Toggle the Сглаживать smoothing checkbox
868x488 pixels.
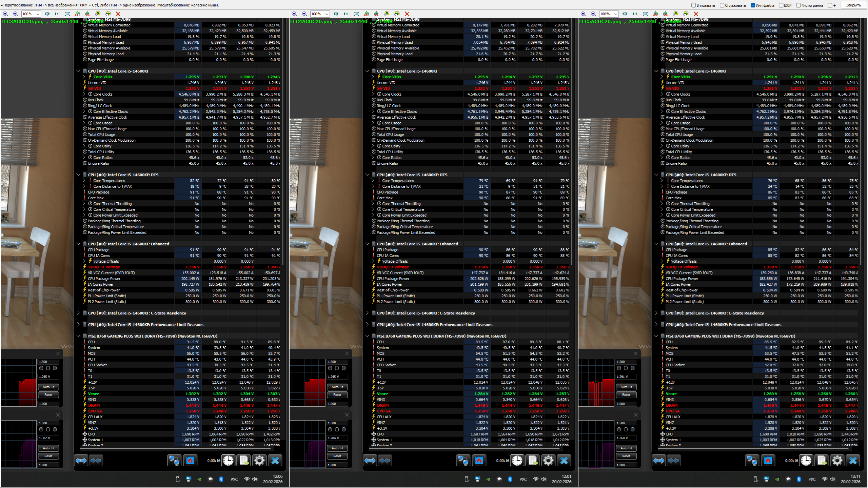click(x=722, y=5)
